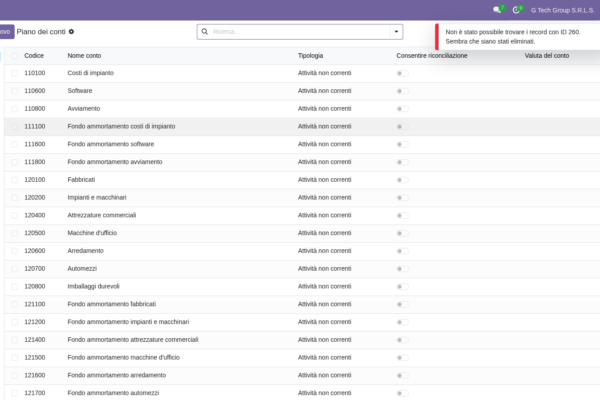This screenshot has height=400, width=600.
Task: Select the checkbox for account 120100 Fabbricati
Action: (x=15, y=180)
